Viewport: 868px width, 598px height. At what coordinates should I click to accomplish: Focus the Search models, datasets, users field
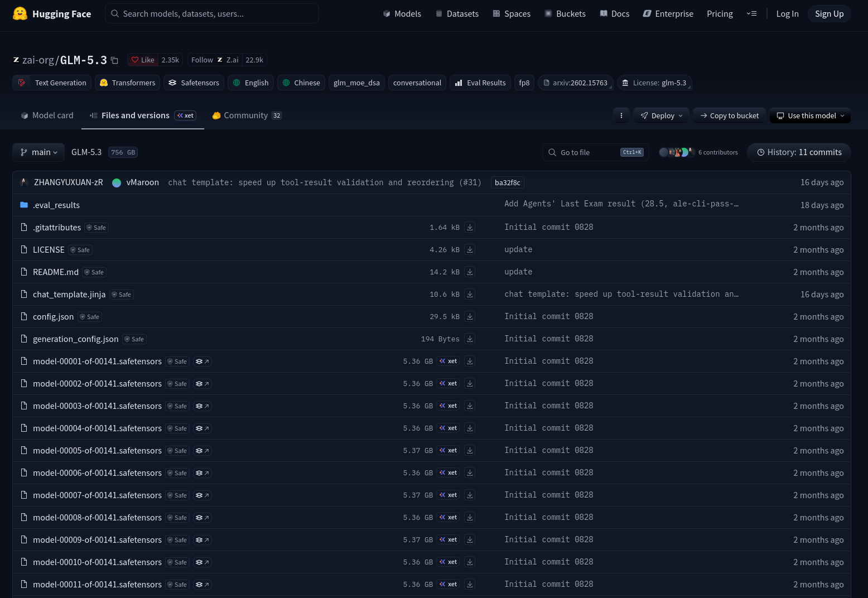tap(212, 13)
